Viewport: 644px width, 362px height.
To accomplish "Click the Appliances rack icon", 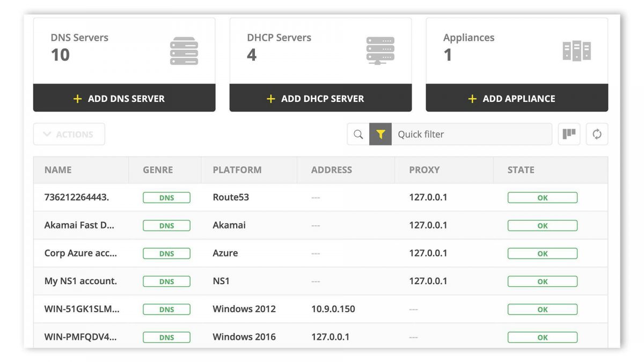I will pyautogui.click(x=575, y=49).
